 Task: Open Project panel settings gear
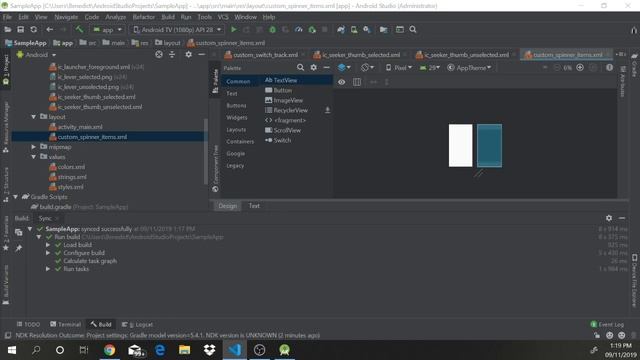[188, 54]
